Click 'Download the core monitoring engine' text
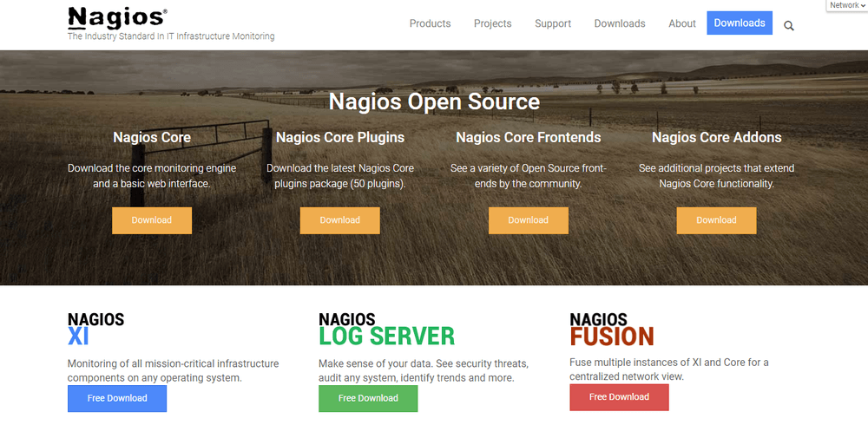 pos(152,176)
